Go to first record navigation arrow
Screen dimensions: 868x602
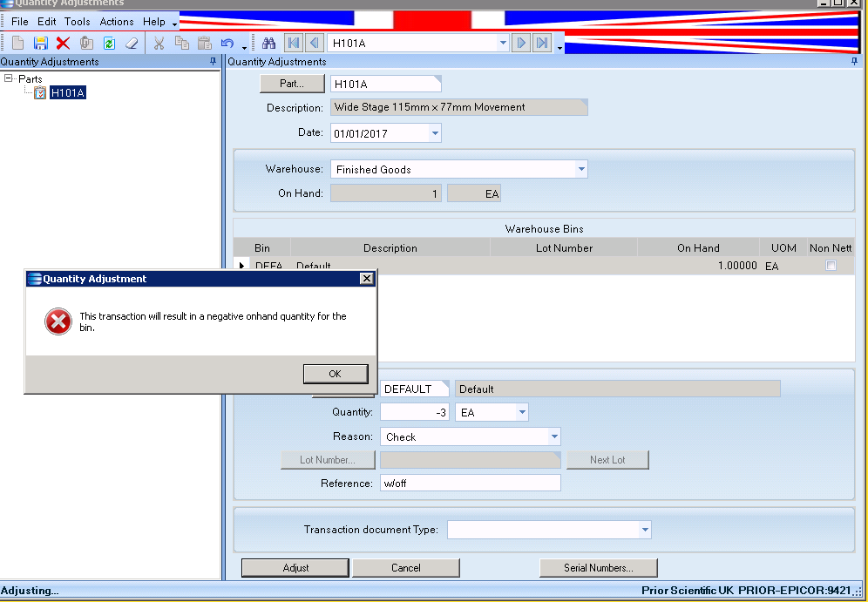click(294, 43)
